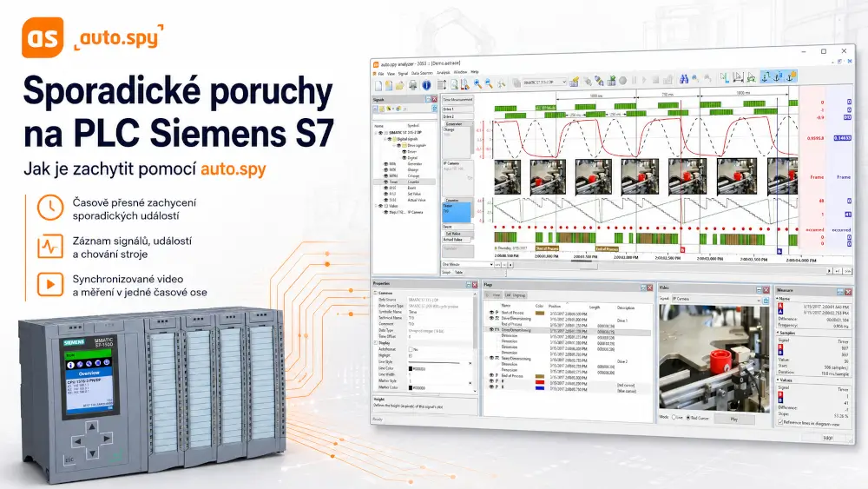Toggle eye of Start of Process flag
The width and height of the screenshot is (868, 489).
[x=490, y=313]
